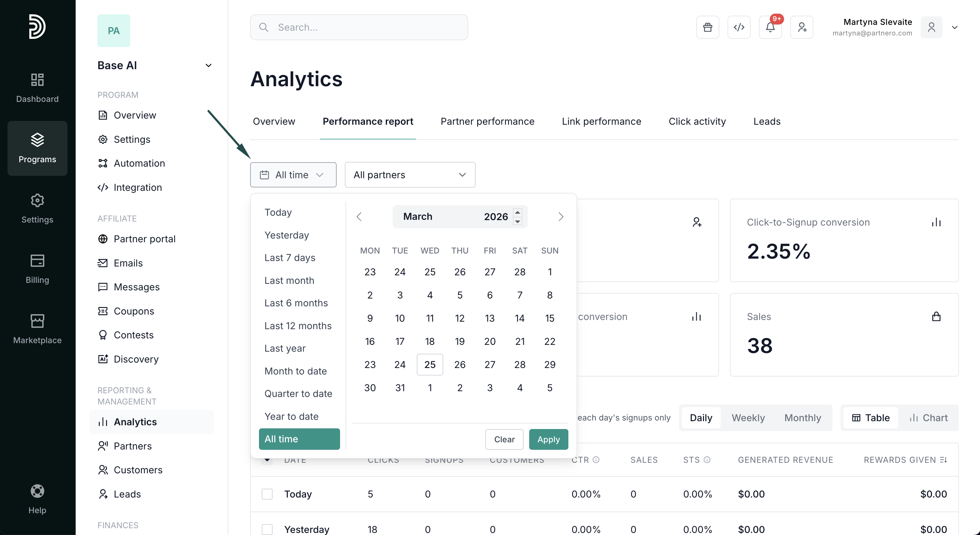Viewport: 980px width, 535px height.
Task: Switch to the Chart view
Action: tap(928, 417)
